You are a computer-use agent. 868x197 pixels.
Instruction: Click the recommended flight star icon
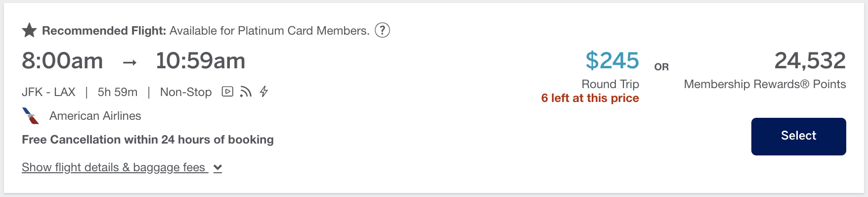[29, 30]
